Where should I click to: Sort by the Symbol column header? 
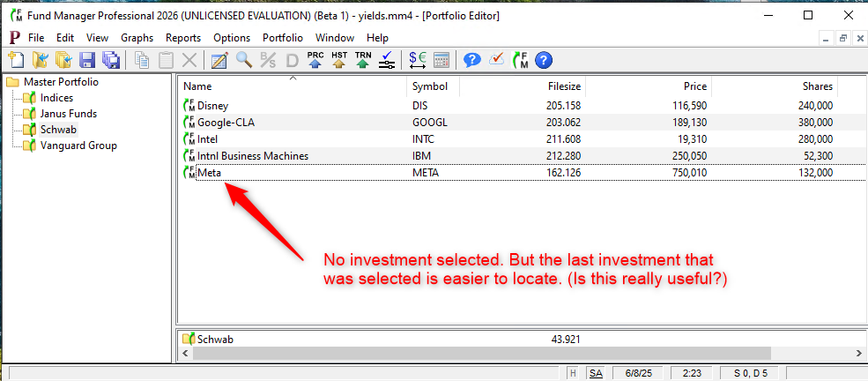tap(434, 86)
